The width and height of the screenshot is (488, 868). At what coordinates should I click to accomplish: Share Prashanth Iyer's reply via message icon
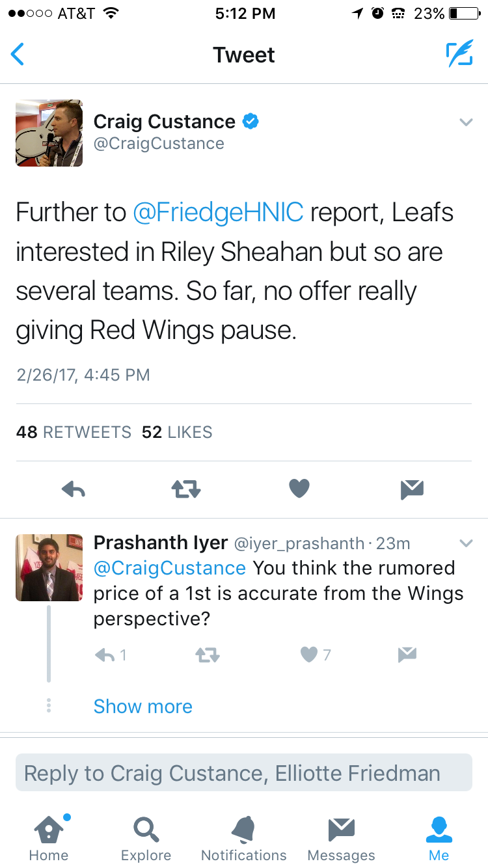click(407, 655)
